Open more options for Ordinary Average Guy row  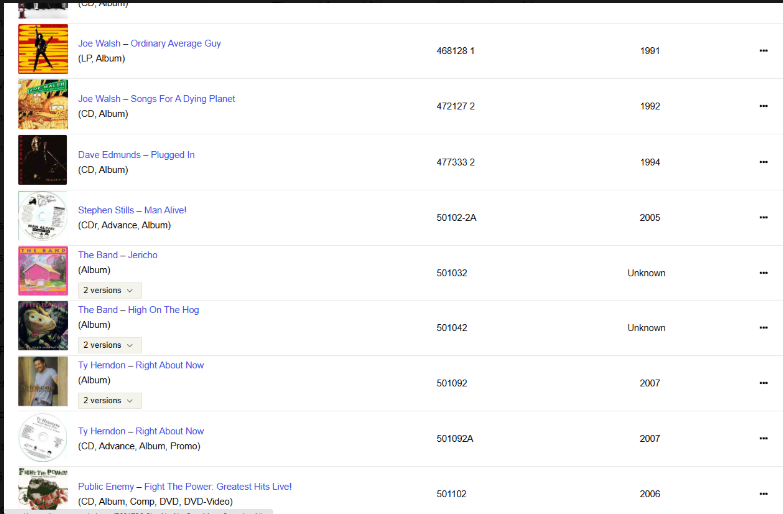click(x=763, y=50)
